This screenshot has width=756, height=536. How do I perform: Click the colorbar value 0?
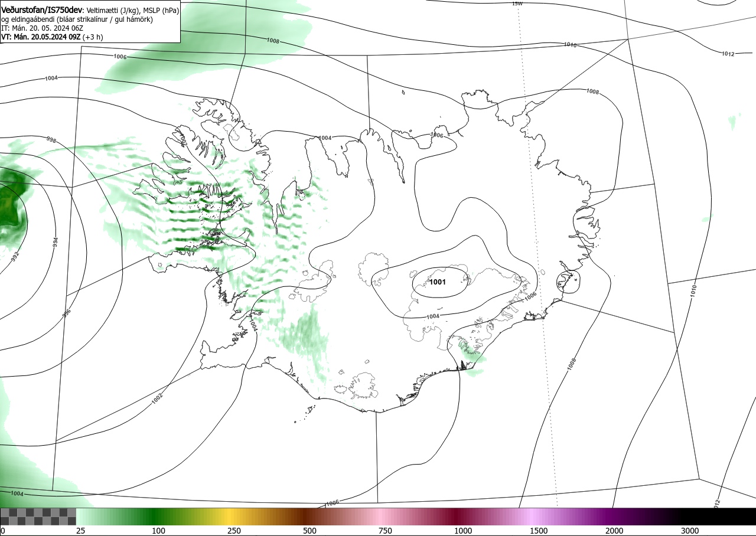pyautogui.click(x=3, y=531)
